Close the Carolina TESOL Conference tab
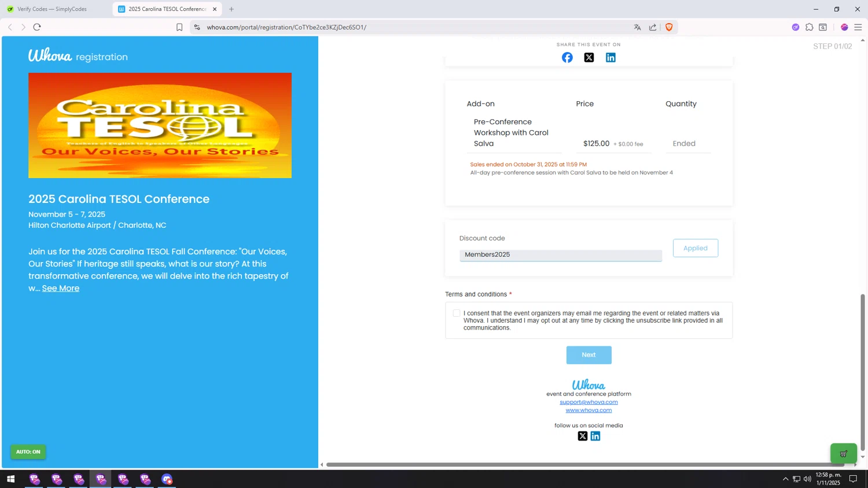This screenshot has height=488, width=868. [215, 9]
